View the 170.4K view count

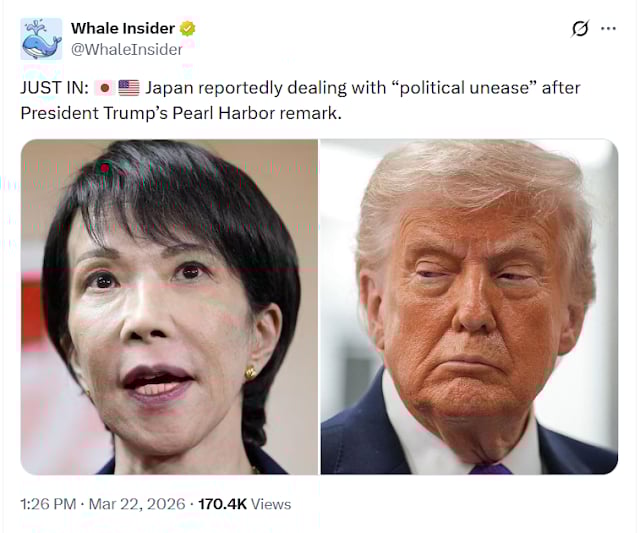click(222, 504)
